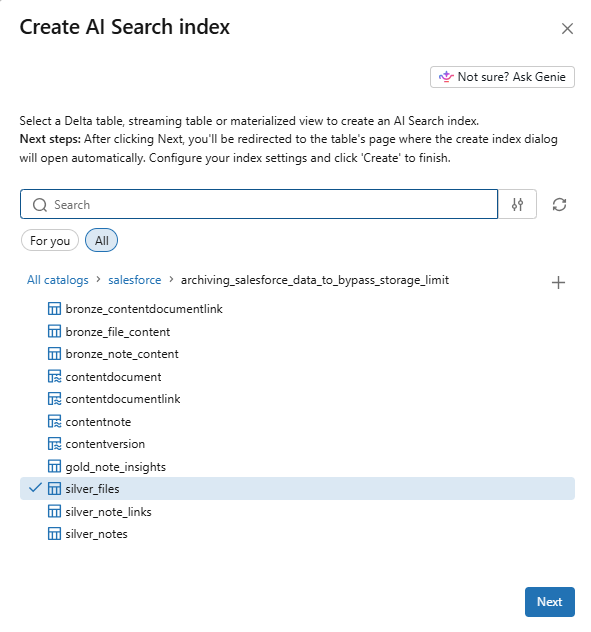Click the archiving_salesforce_data_to_bypass_storage_limit breadcrumb

pos(315,280)
